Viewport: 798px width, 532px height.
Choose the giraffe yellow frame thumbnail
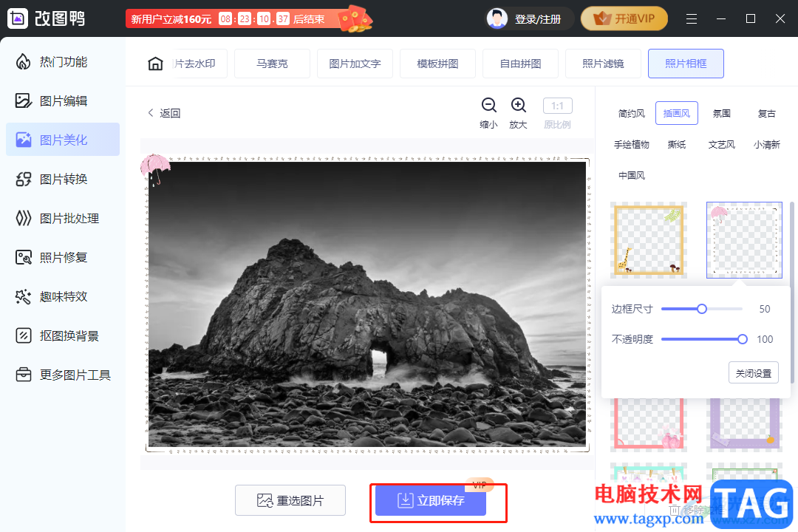point(649,240)
